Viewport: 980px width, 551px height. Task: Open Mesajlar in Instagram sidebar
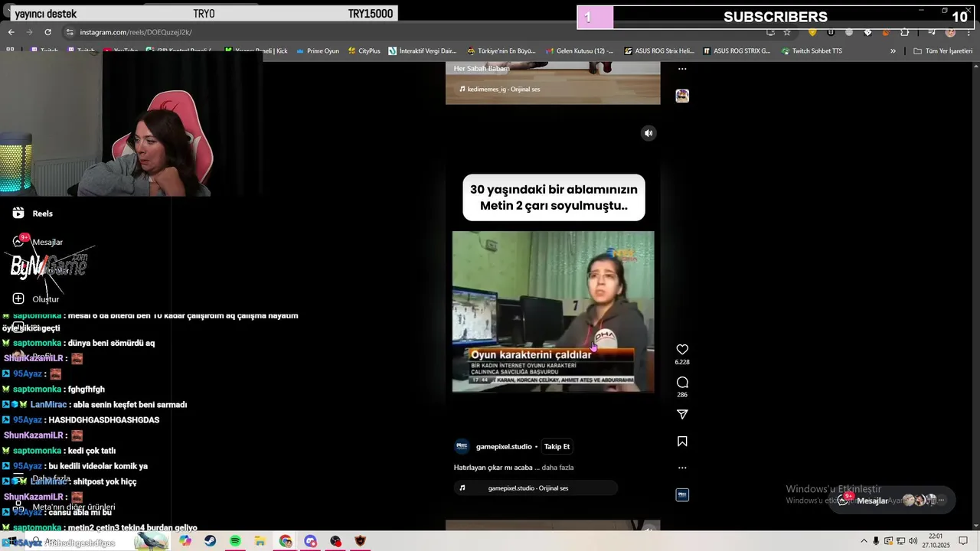click(38, 242)
